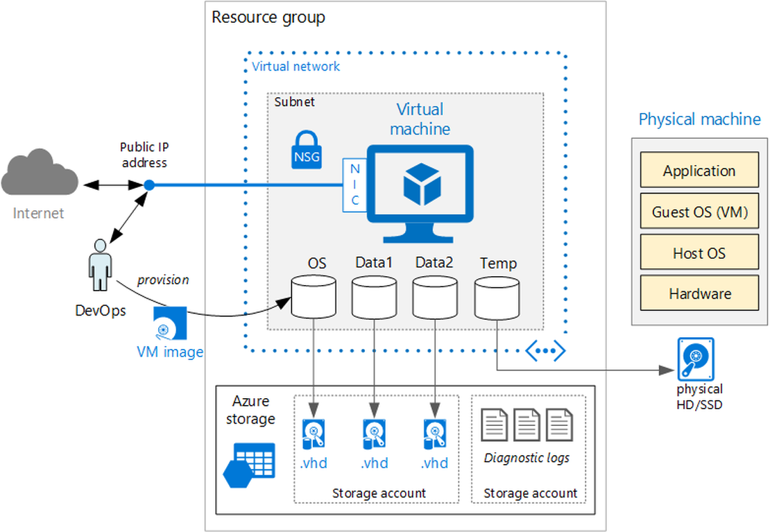Click the VM image disk icon
Image resolution: width=770 pixels, height=532 pixels.
pos(170,323)
